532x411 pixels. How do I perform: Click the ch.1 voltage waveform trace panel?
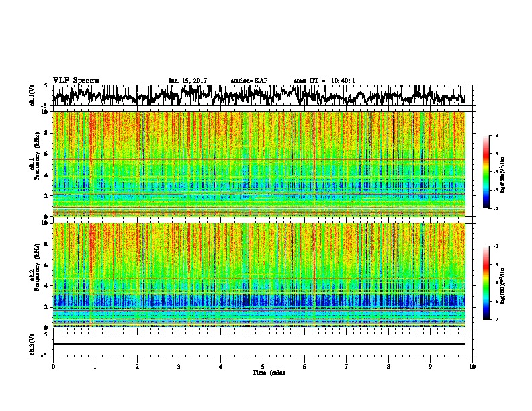(x=262, y=95)
